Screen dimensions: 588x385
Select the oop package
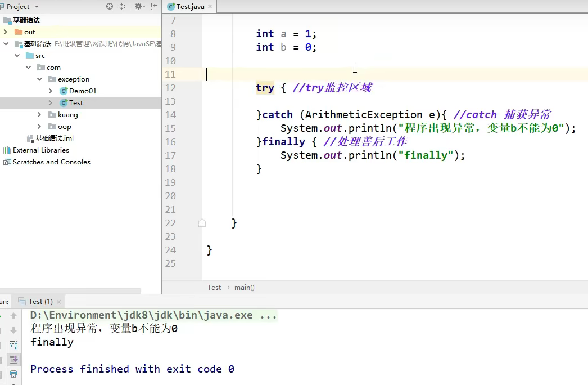[65, 127]
